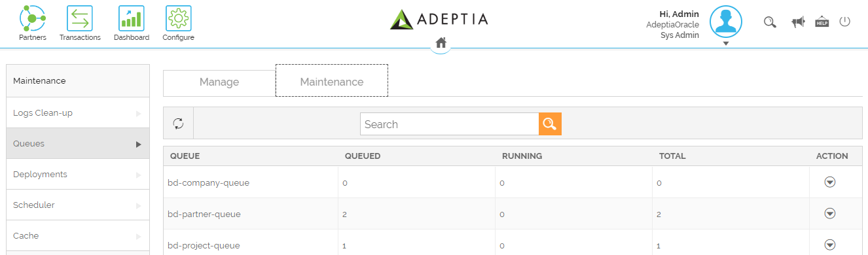Open total count link for bd-project-queue
868x255 pixels.
tap(659, 246)
